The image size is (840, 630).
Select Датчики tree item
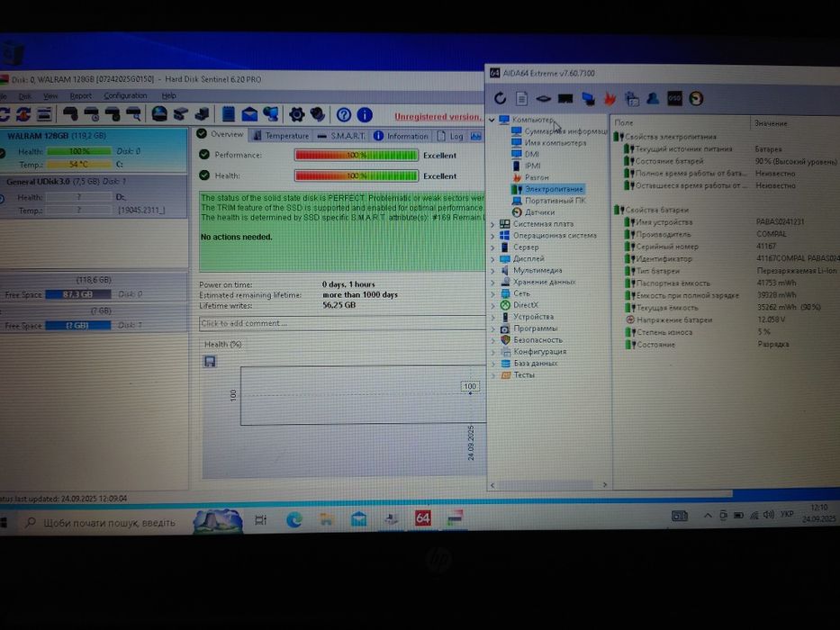pyautogui.click(x=539, y=212)
